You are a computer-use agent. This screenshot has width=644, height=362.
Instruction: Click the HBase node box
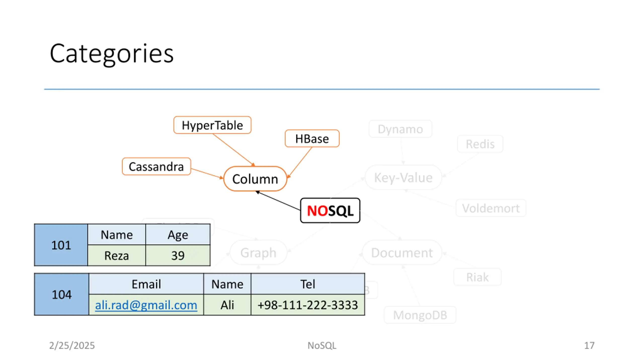pos(312,139)
